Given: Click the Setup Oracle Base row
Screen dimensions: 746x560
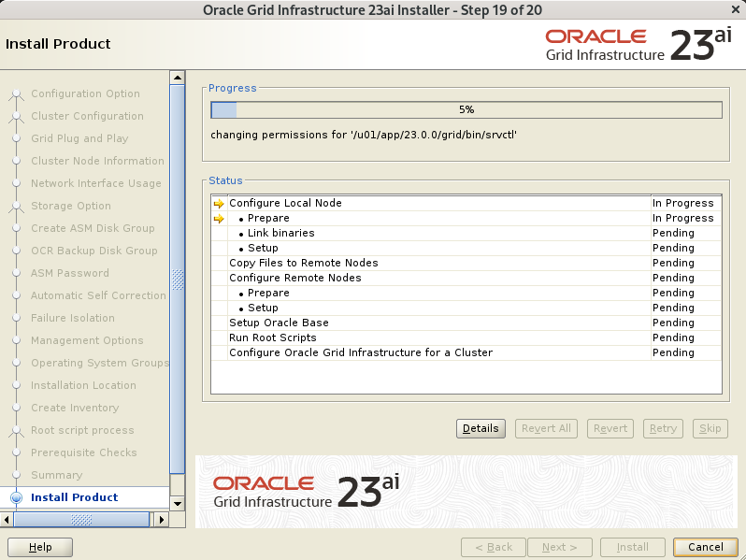Looking at the screenshot, I should tap(466, 323).
